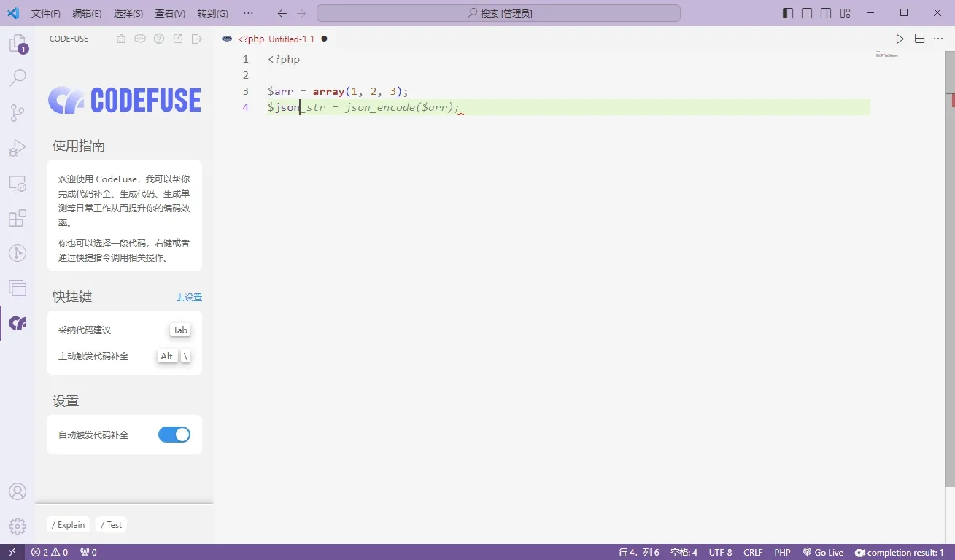Go forward with the navigation right arrow

point(301,13)
